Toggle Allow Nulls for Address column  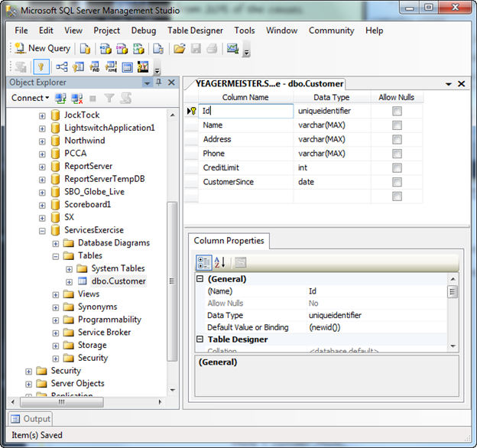(397, 140)
